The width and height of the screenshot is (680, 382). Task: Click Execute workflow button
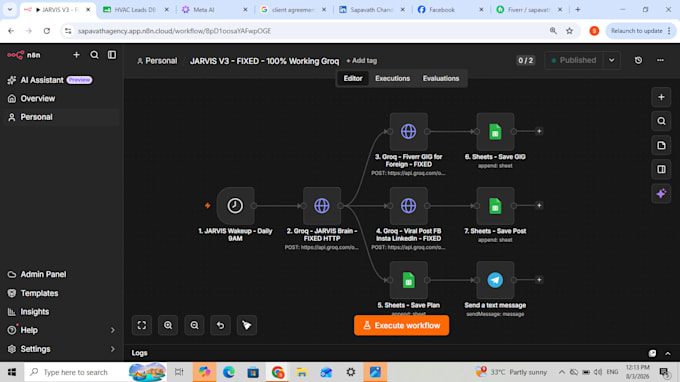click(x=402, y=325)
